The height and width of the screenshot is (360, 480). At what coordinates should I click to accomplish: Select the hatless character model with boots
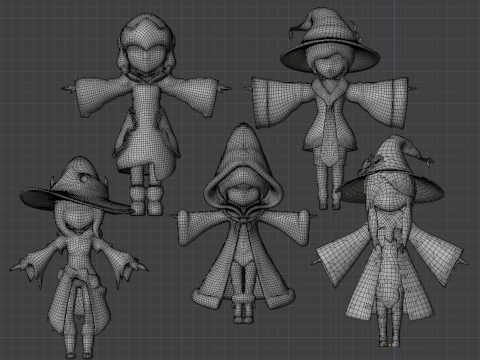coord(147,113)
